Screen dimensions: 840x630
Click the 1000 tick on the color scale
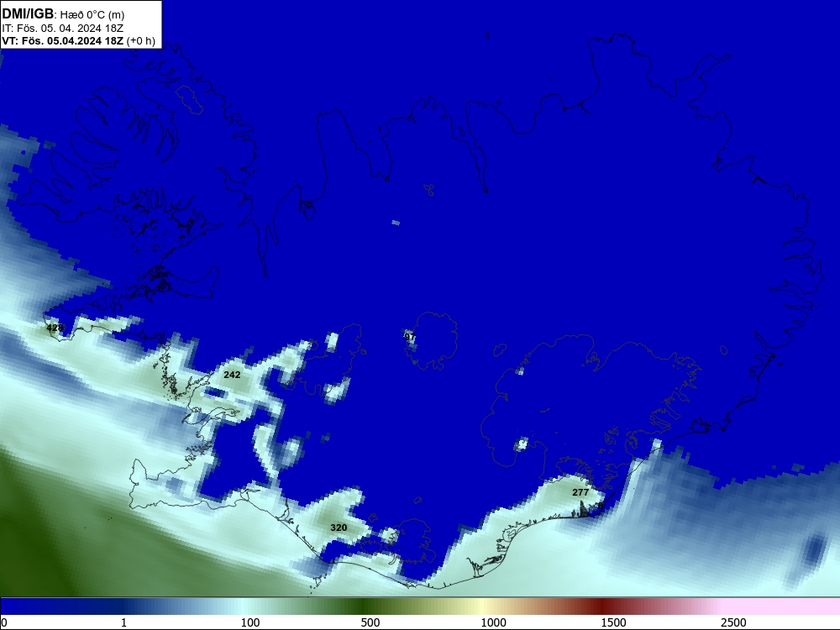click(493, 622)
